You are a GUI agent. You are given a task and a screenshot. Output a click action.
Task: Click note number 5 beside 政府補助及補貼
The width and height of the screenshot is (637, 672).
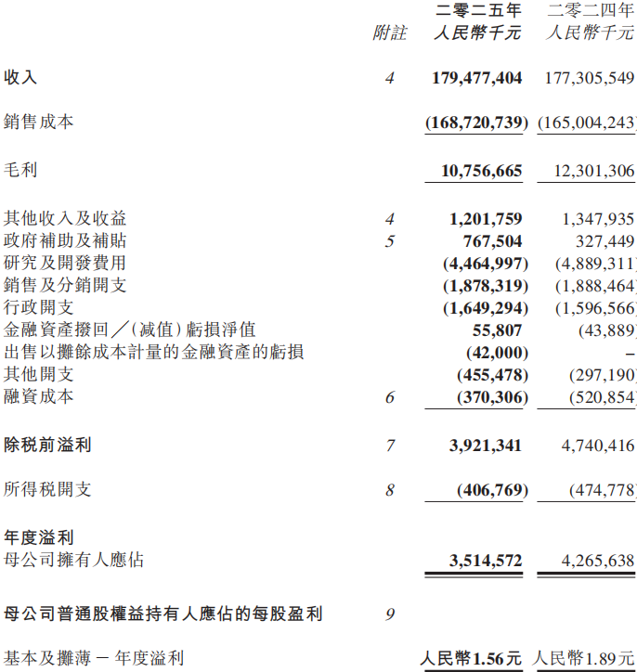coord(390,241)
